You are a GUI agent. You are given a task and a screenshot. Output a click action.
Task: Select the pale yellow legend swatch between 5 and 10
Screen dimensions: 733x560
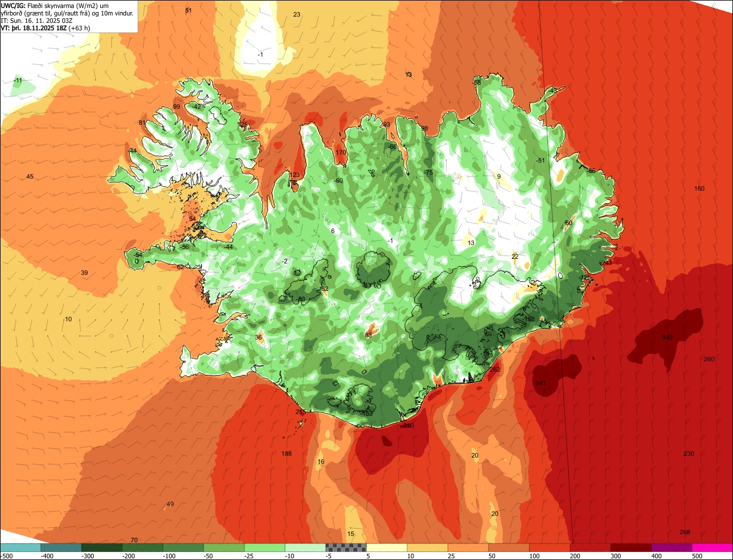tap(387, 547)
